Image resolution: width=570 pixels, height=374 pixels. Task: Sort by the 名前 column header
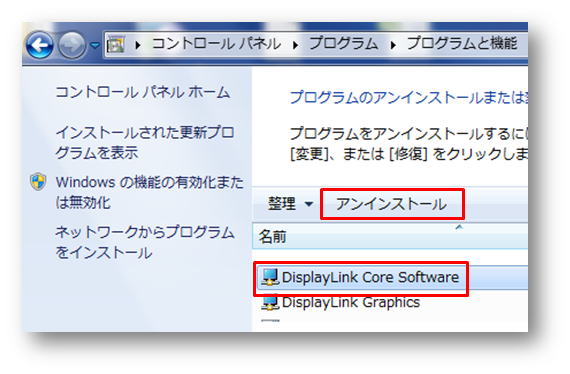(x=390, y=237)
